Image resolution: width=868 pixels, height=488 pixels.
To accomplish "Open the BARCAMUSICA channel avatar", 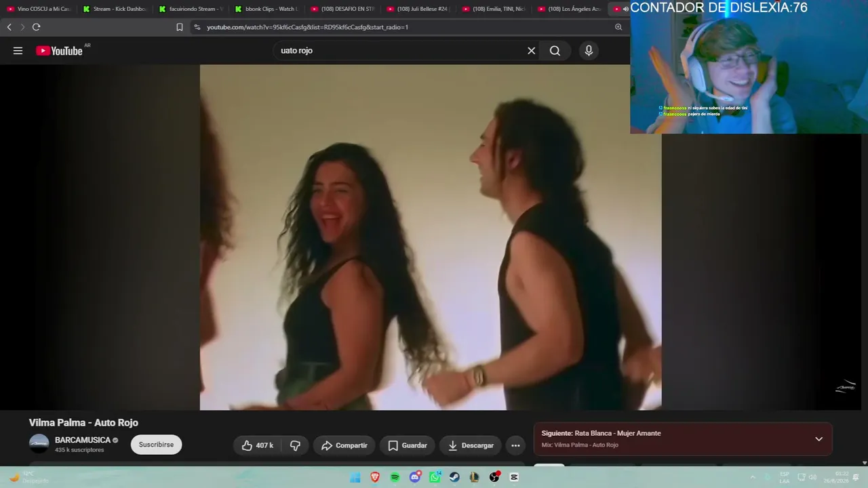I will click(39, 444).
